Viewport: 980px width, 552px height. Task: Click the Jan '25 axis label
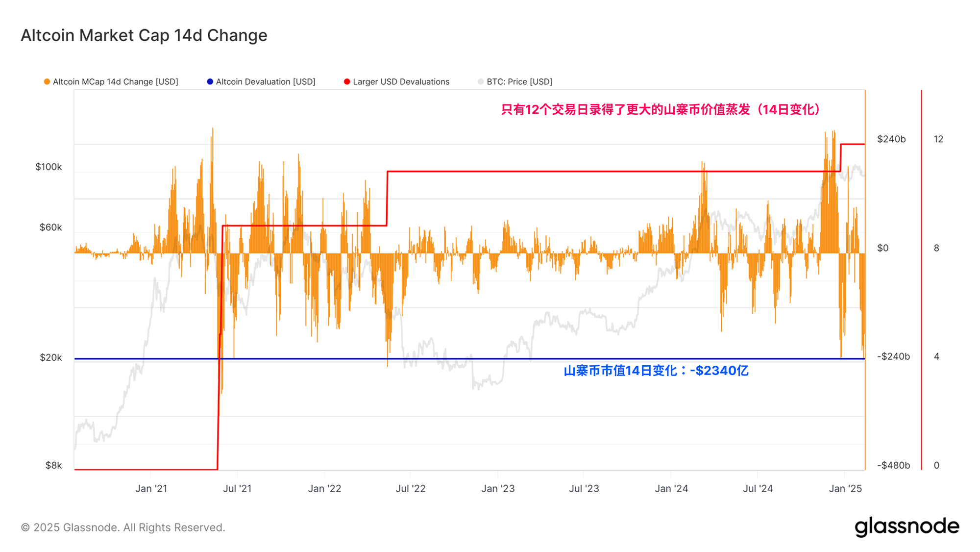845,489
